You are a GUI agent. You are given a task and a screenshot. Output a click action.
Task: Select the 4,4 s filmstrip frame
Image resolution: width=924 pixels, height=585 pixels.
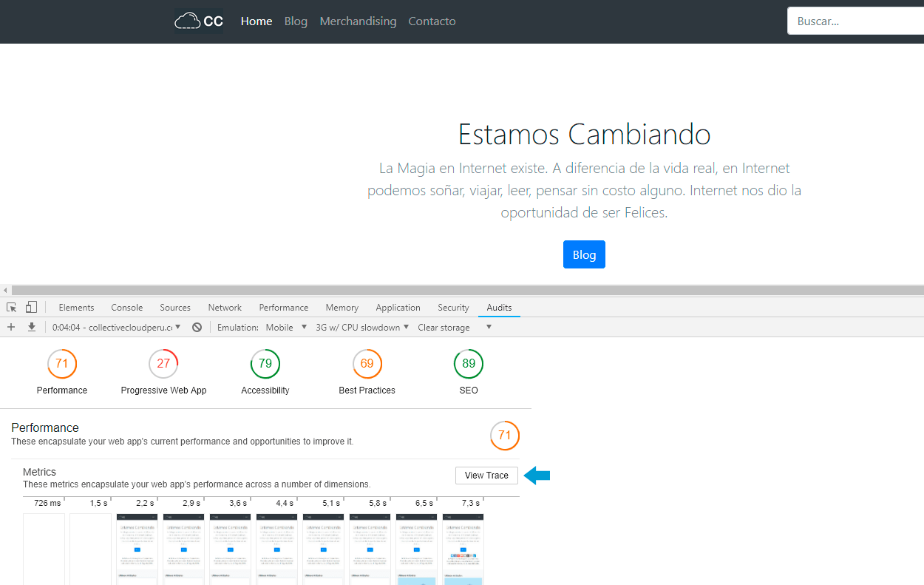pos(276,549)
